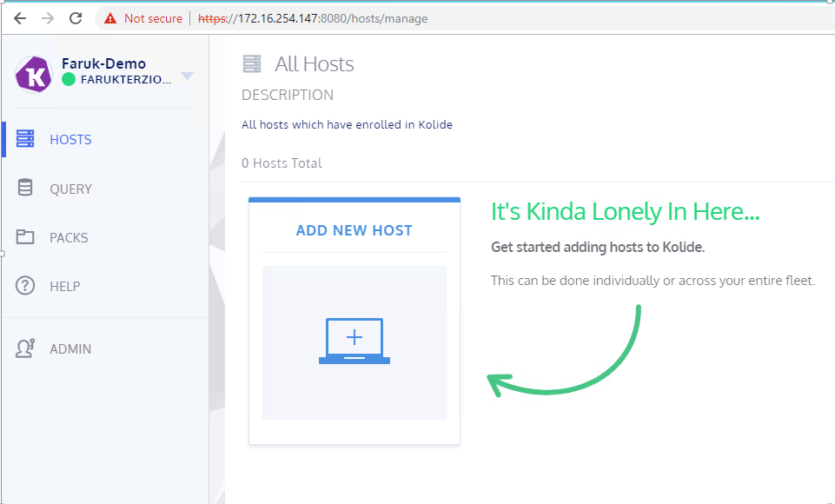Screen dimensions: 835x504
Task: Expand the Faruk-Demo user dropdown arrow
Action: [x=187, y=76]
